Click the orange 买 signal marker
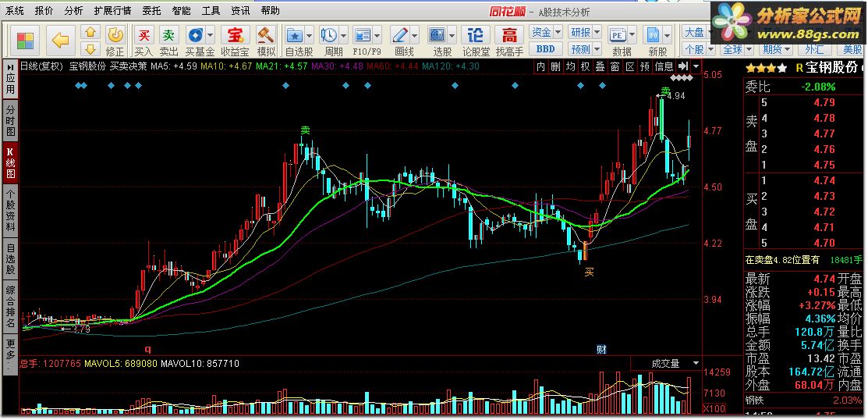 pos(589,272)
